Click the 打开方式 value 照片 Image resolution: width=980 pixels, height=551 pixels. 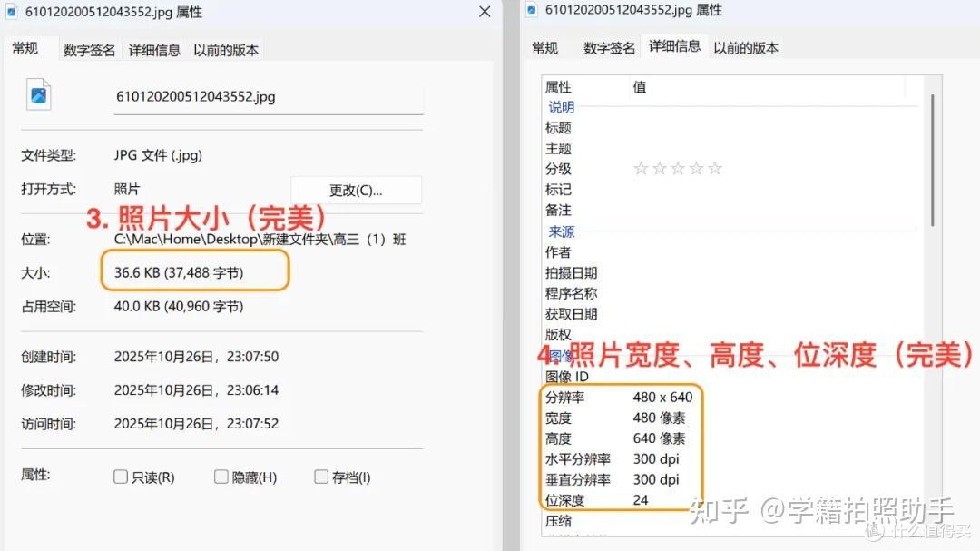[x=127, y=189]
